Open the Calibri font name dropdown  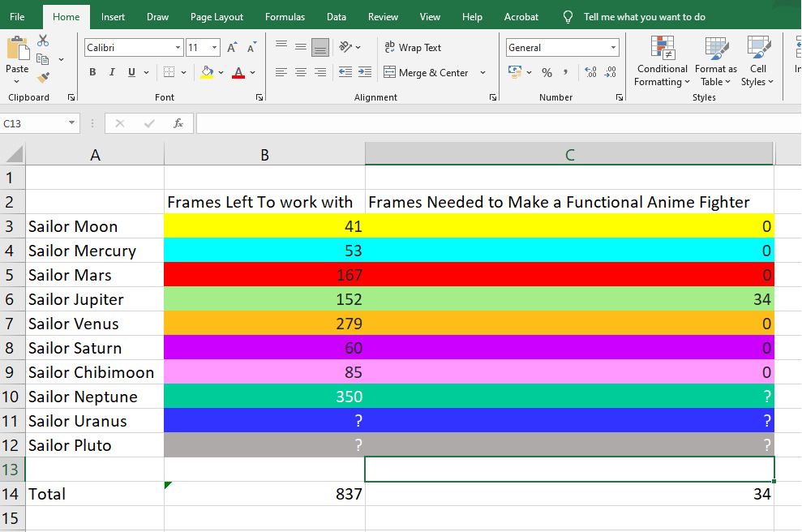click(178, 48)
